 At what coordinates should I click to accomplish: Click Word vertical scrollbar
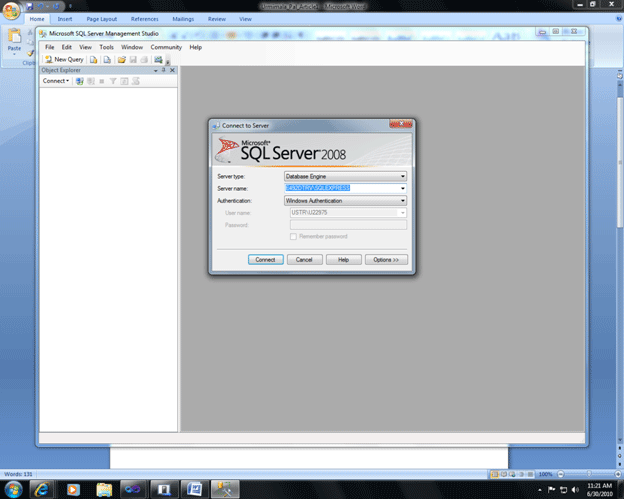[620, 162]
